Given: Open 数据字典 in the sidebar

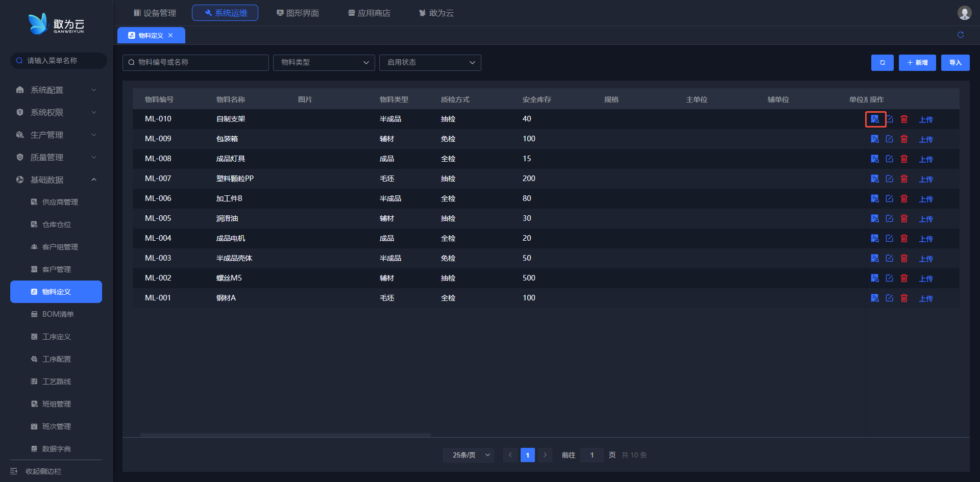Looking at the screenshot, I should point(56,449).
